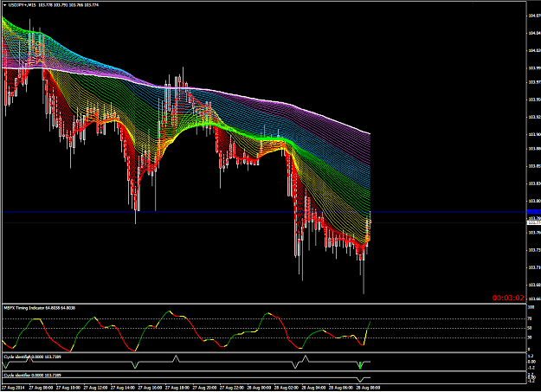Click the green down arrow in Cycle identifier
The width and height of the screenshot is (541, 392).
pos(360,365)
